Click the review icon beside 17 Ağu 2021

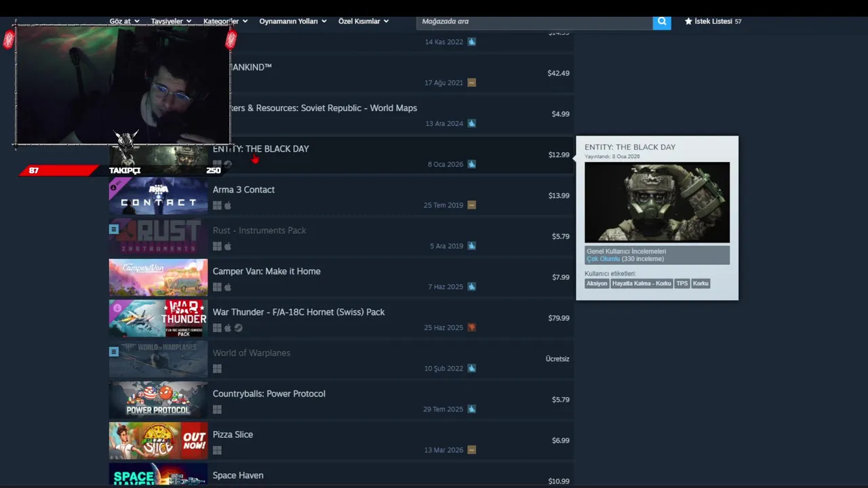coord(472,83)
